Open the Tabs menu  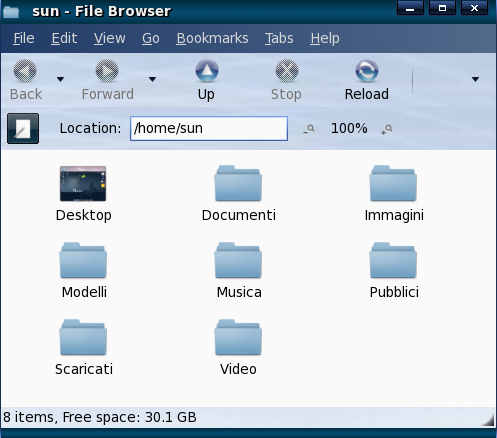pos(279,38)
